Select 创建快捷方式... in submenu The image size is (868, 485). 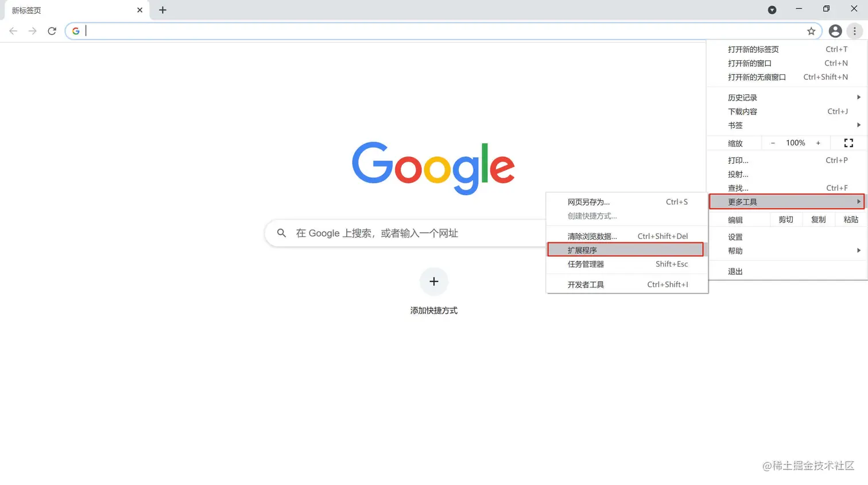coord(627,216)
